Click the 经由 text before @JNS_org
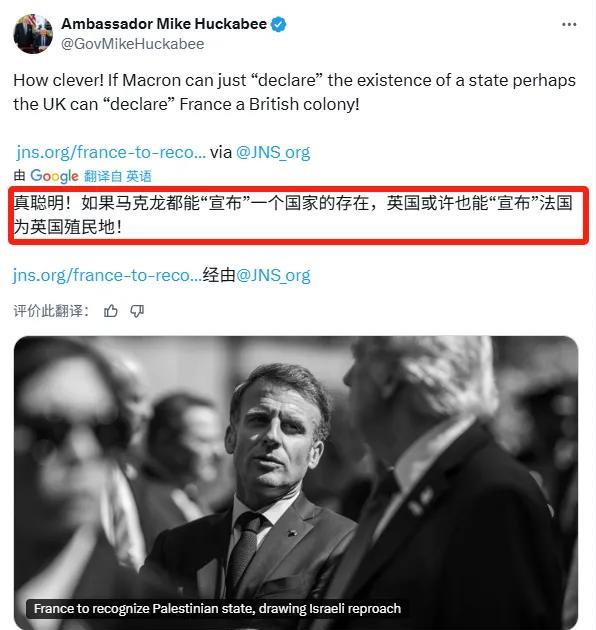596x630 pixels. [219, 275]
